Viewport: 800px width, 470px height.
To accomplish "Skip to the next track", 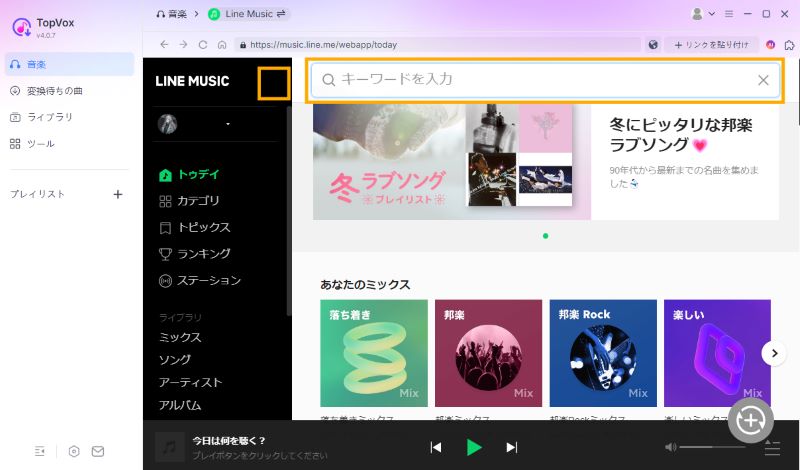I will [511, 448].
